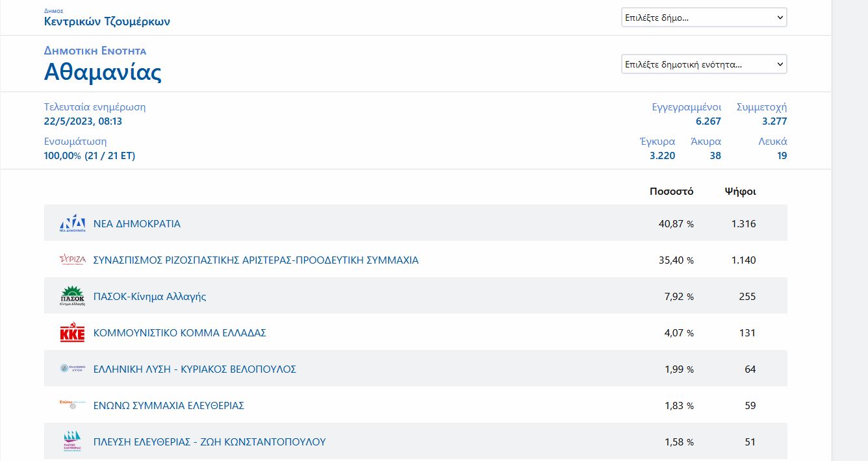The height and width of the screenshot is (461, 868).
Task: Click the Ποσοστό column header
Action: [671, 192]
